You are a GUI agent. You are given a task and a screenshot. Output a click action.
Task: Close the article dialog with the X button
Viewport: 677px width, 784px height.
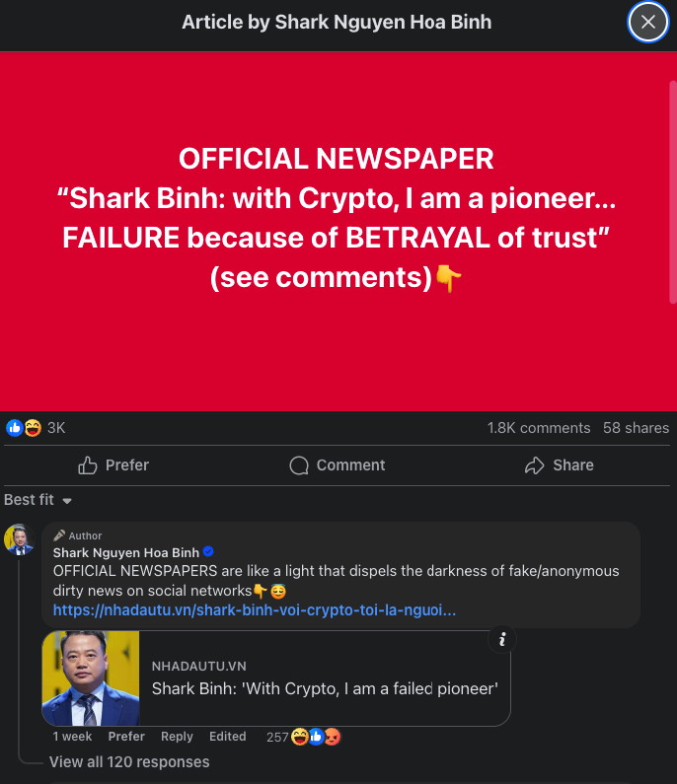[647, 22]
